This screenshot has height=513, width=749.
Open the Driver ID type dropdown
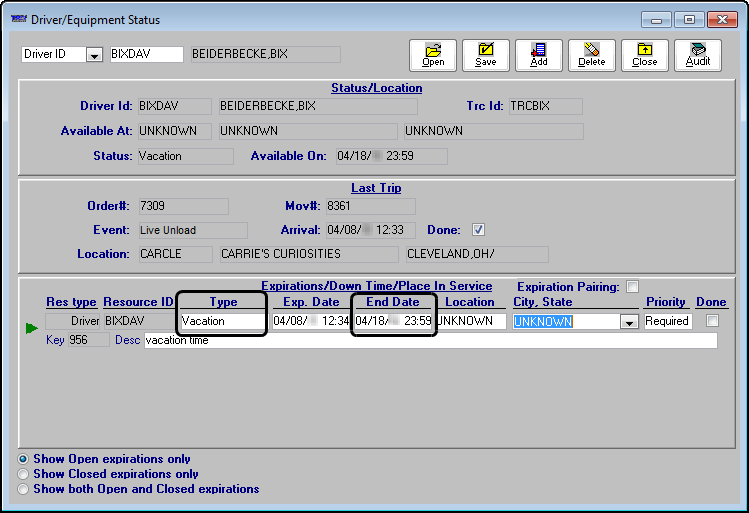tap(94, 55)
